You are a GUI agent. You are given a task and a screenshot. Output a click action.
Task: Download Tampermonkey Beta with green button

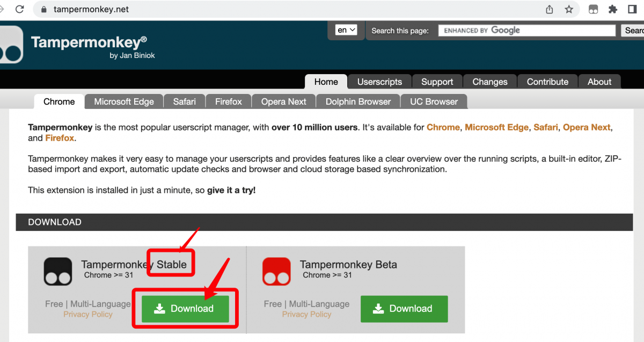point(404,309)
